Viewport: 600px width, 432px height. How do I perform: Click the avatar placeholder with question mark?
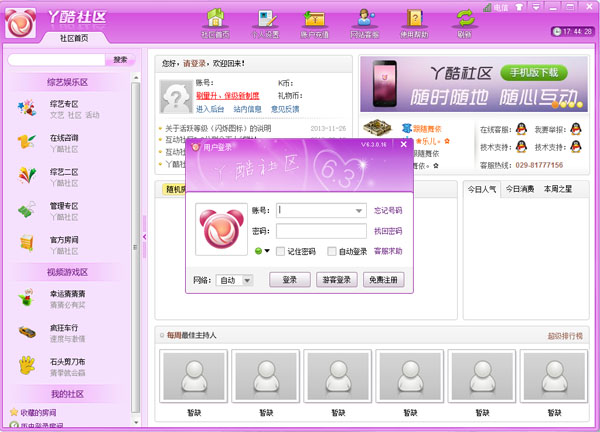pos(176,97)
